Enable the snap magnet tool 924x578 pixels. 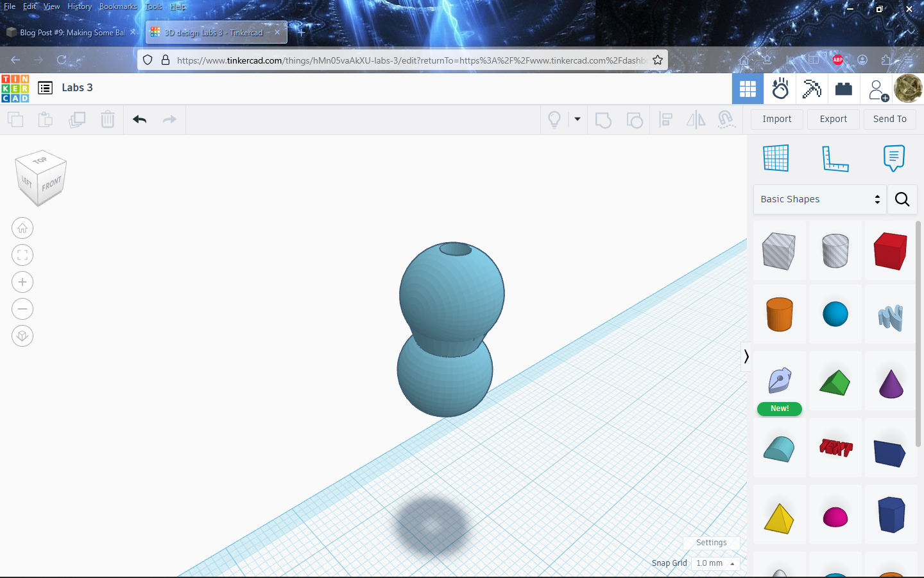point(727,119)
